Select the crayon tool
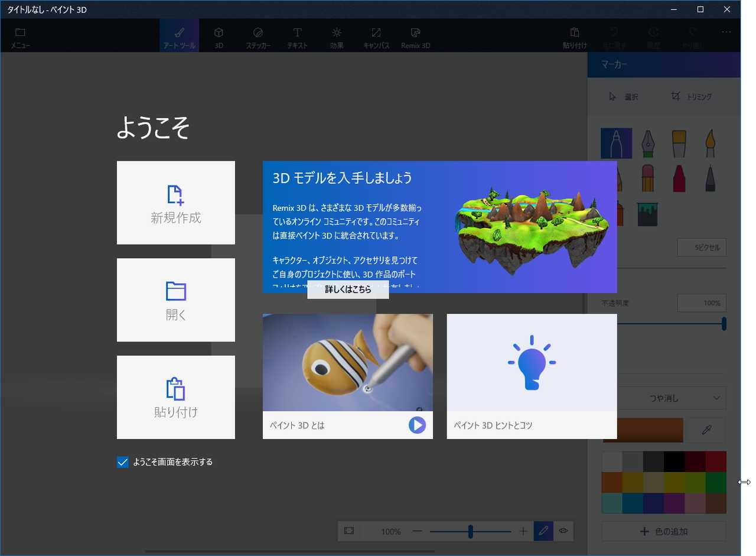The width and height of the screenshot is (756, 556). (679, 183)
